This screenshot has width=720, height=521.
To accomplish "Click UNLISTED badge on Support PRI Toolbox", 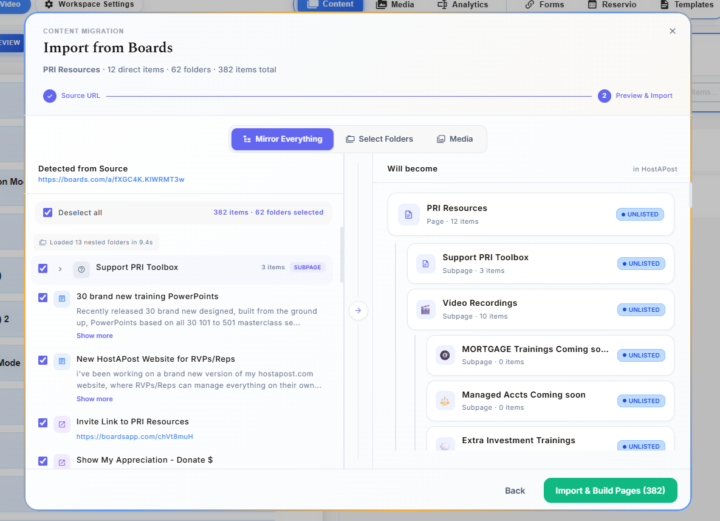I will (641, 264).
